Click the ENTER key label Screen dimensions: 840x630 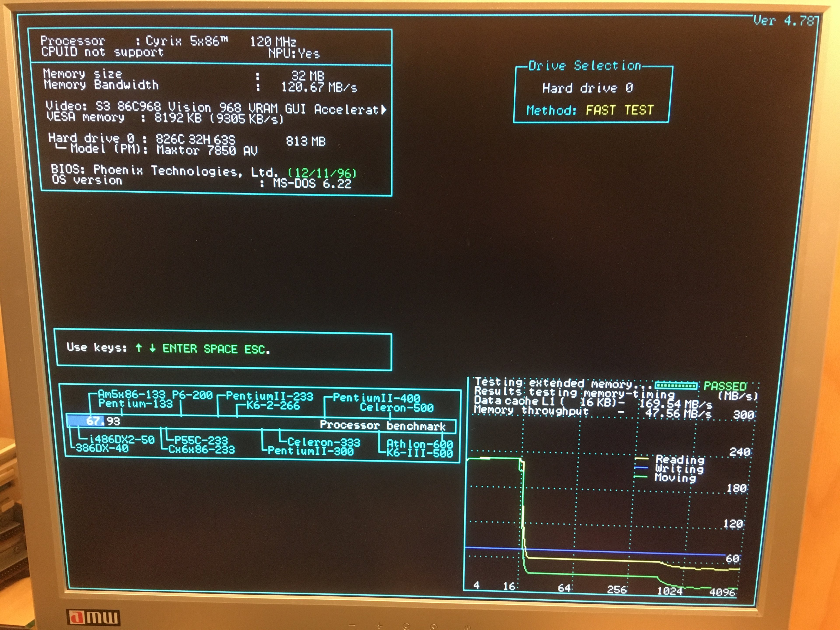click(180, 348)
